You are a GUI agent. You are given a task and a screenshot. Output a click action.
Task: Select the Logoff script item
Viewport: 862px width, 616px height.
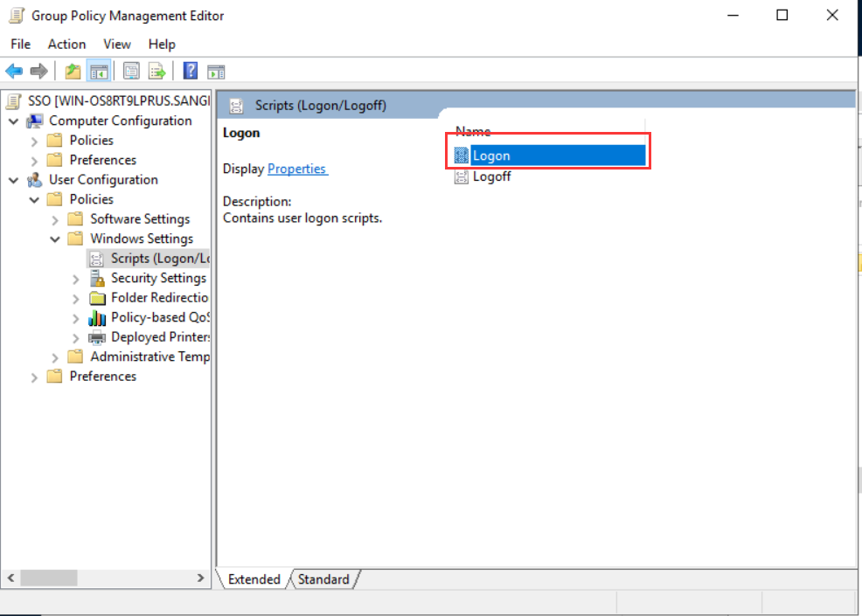(491, 176)
